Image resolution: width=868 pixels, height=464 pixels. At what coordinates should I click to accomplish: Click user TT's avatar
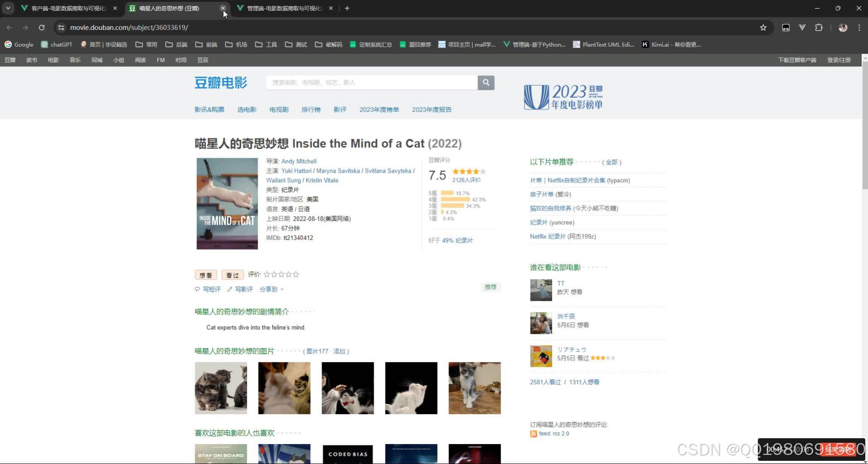[x=541, y=290]
